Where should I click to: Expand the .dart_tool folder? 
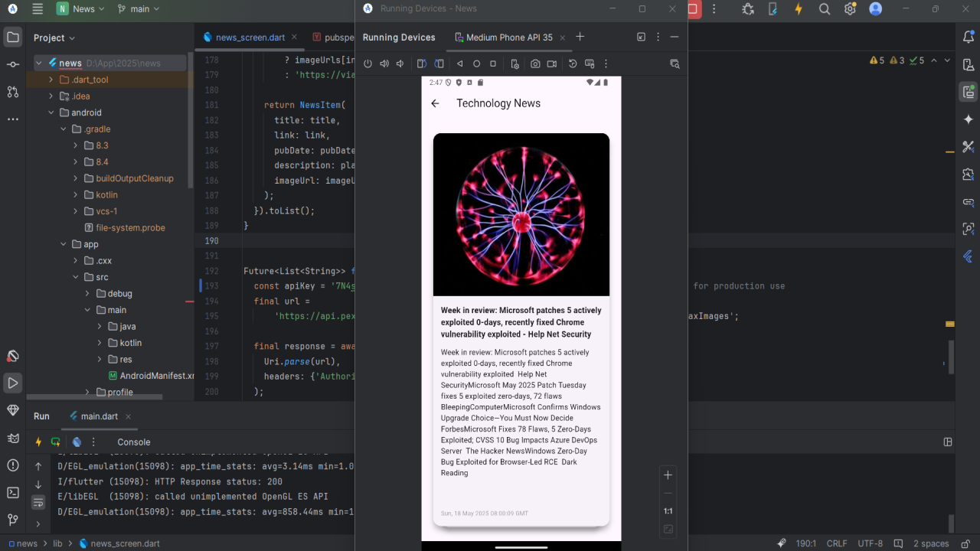pyautogui.click(x=51, y=80)
